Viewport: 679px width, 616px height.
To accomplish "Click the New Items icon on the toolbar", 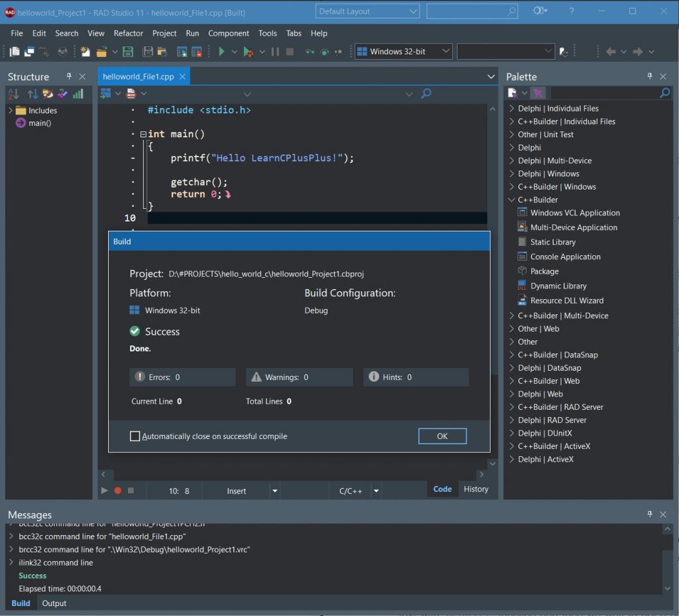I will pyautogui.click(x=85, y=51).
